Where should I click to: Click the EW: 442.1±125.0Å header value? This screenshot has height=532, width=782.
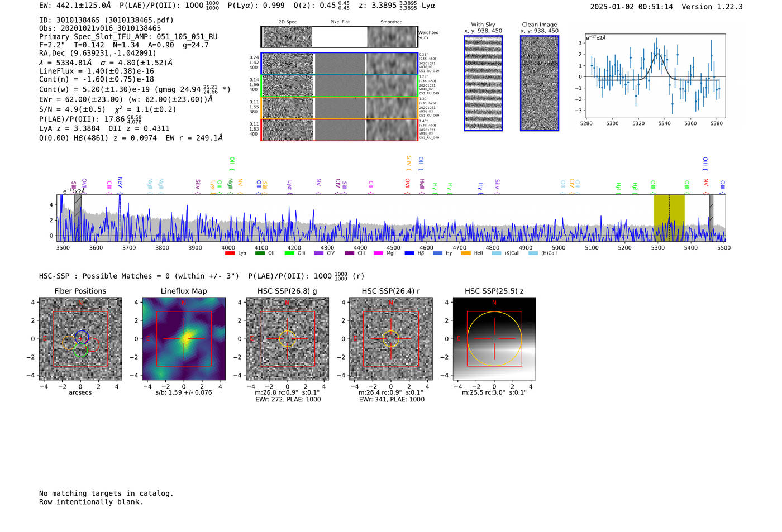pyautogui.click(x=75, y=6)
